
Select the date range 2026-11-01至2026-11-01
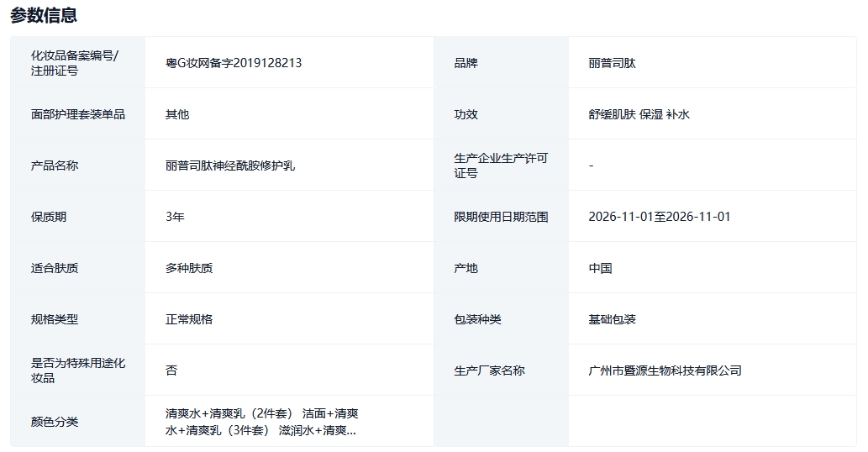point(660,217)
